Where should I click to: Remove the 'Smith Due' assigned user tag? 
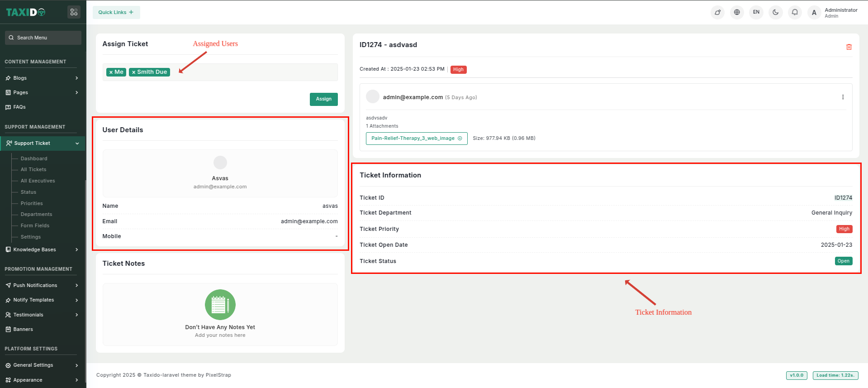134,72
